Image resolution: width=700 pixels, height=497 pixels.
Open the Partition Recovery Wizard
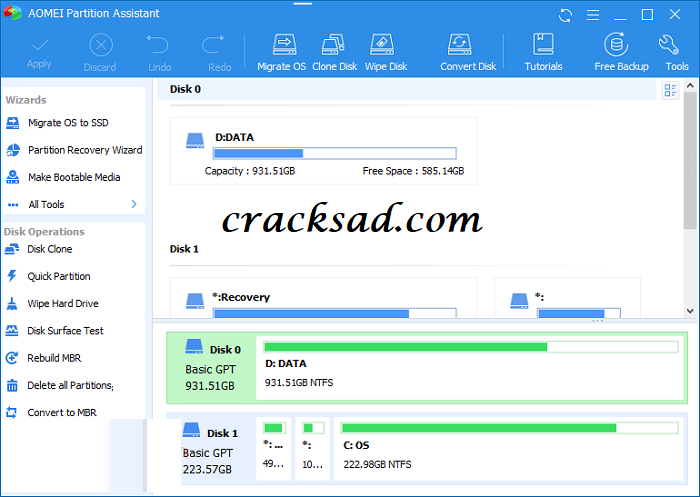pos(85,150)
